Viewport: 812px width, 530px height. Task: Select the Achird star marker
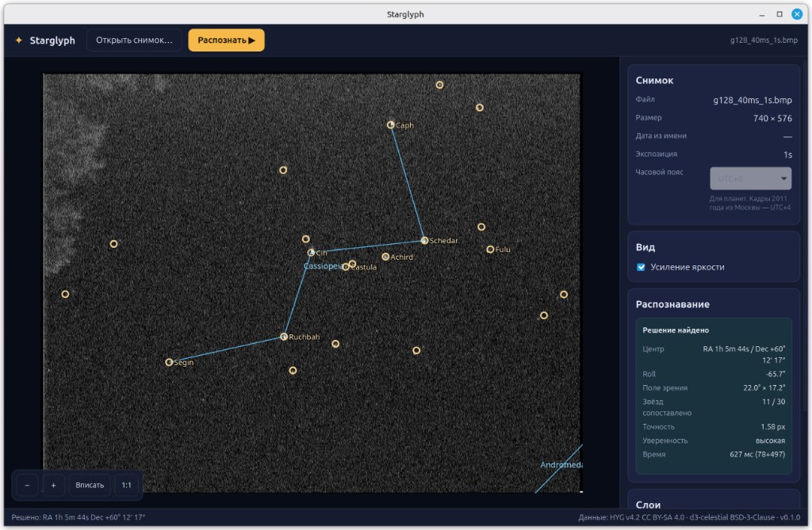coord(385,257)
